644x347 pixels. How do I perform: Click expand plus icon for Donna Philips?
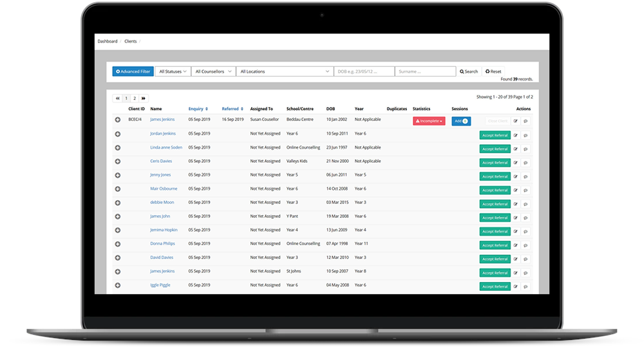(117, 244)
